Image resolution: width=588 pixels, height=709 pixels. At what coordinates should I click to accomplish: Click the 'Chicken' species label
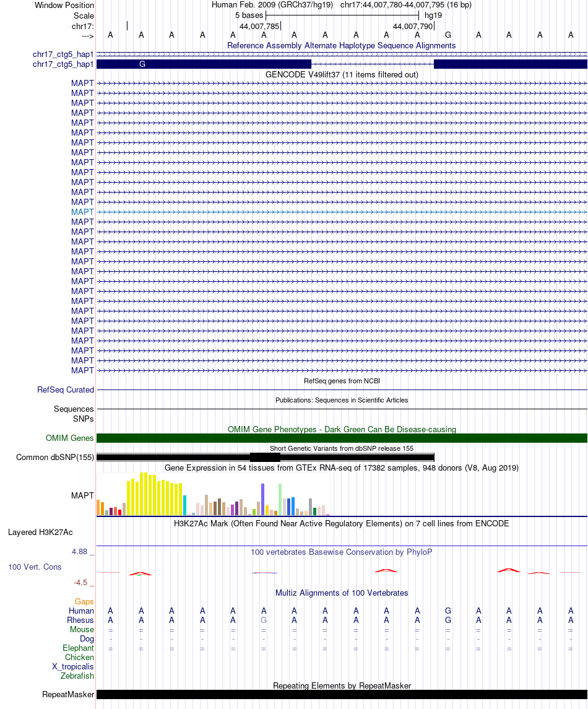click(x=80, y=657)
